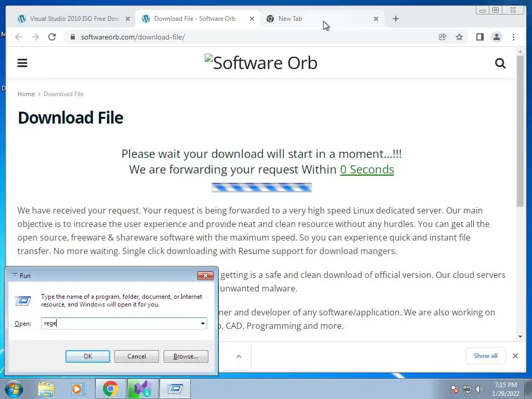
Task: Close the Visual Studio 2010 ISO tab
Action: click(128, 19)
